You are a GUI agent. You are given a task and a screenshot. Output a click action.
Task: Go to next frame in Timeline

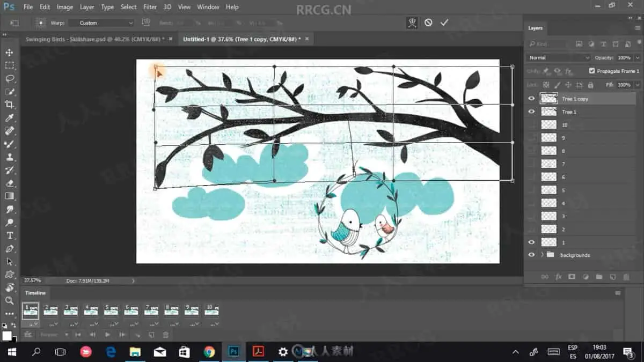(122, 335)
